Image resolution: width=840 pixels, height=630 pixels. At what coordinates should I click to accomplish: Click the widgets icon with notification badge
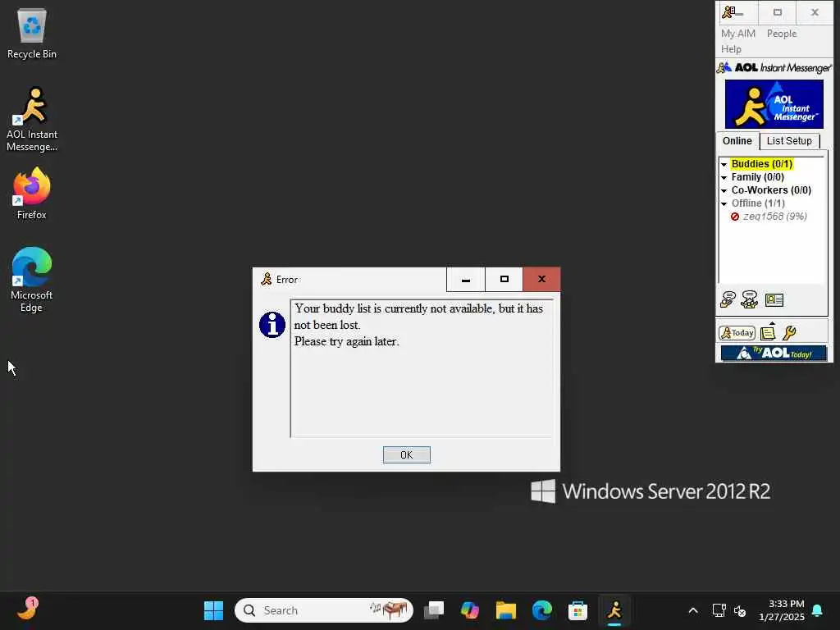(x=27, y=609)
